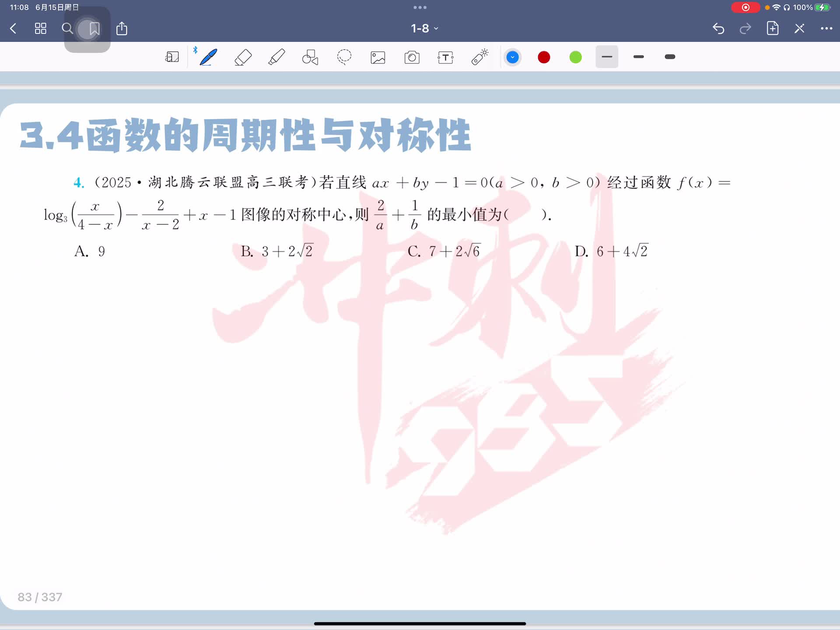Insert an image with the Image tool

click(378, 57)
